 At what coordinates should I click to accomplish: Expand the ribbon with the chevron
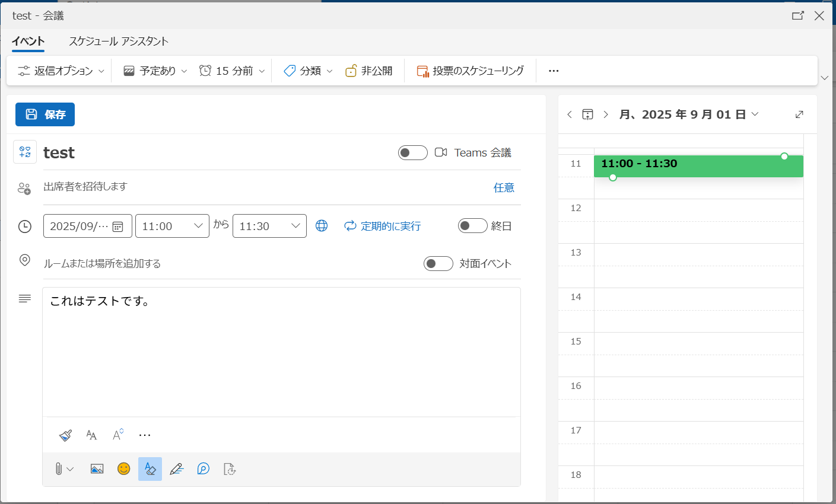824,78
